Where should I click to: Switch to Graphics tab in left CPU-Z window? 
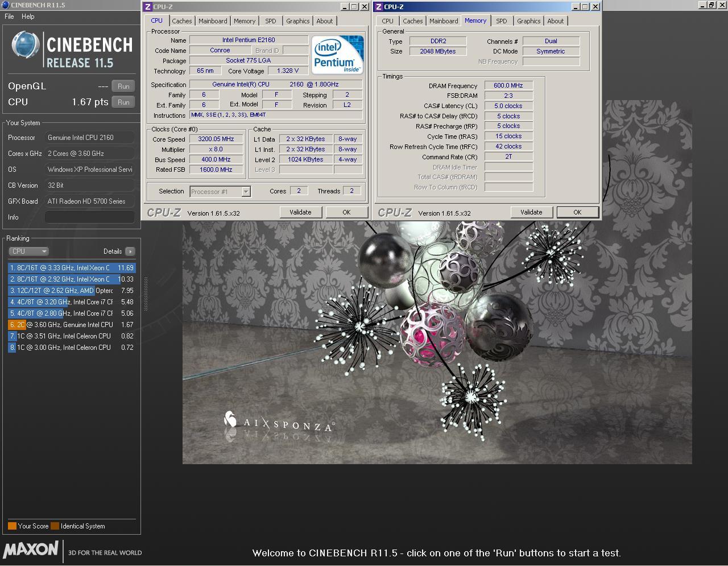[x=298, y=21]
